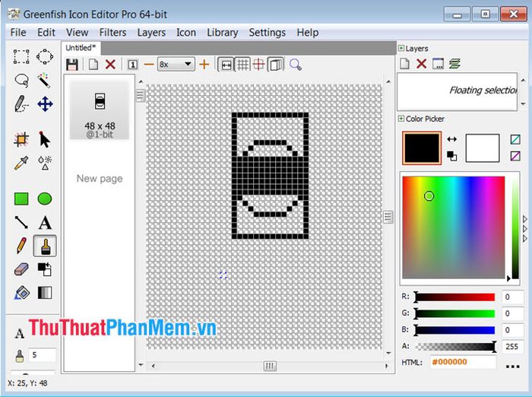Screen dimensions: 532x397
Task: Delete layer with red X in Layers panel
Action: point(421,64)
